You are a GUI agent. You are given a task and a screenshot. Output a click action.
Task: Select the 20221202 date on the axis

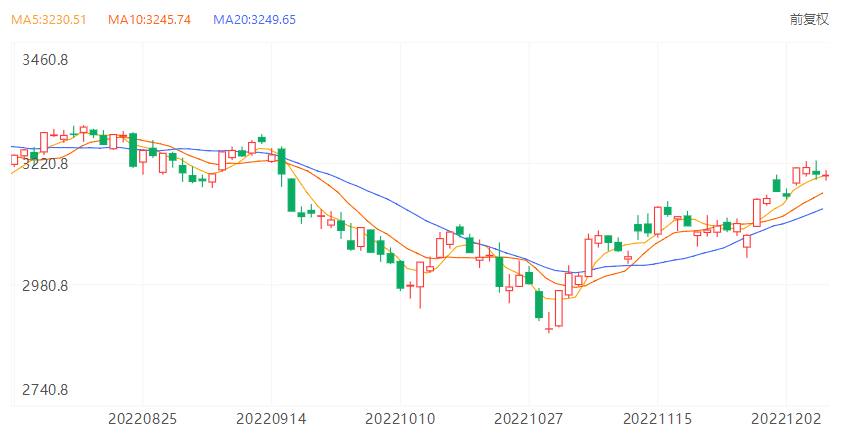click(x=785, y=417)
